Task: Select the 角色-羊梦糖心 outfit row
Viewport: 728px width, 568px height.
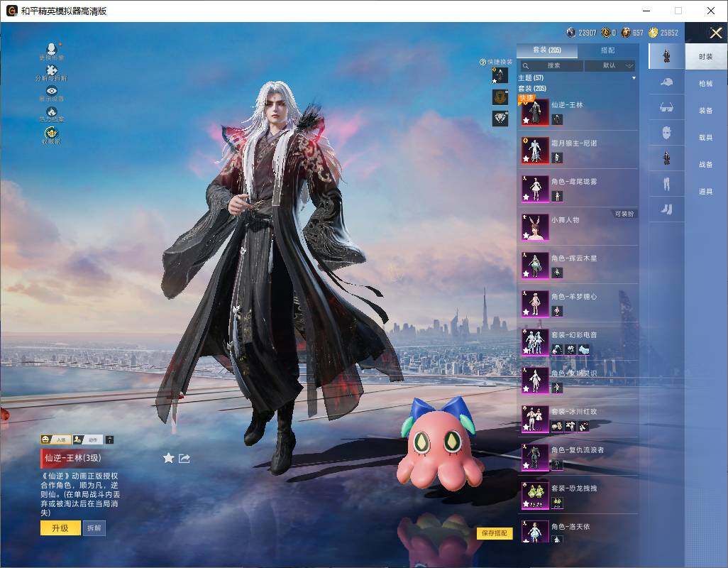Action: 578,304
